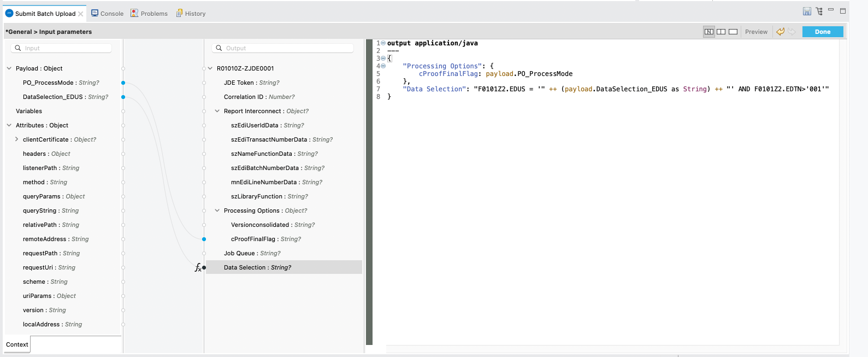Open the Console tab

coord(107,14)
